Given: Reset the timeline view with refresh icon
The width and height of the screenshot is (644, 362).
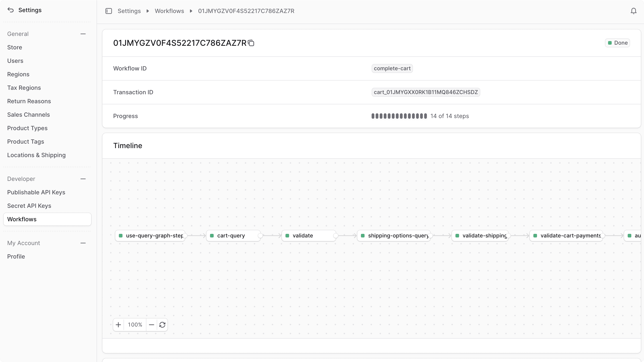Looking at the screenshot, I should point(162,324).
